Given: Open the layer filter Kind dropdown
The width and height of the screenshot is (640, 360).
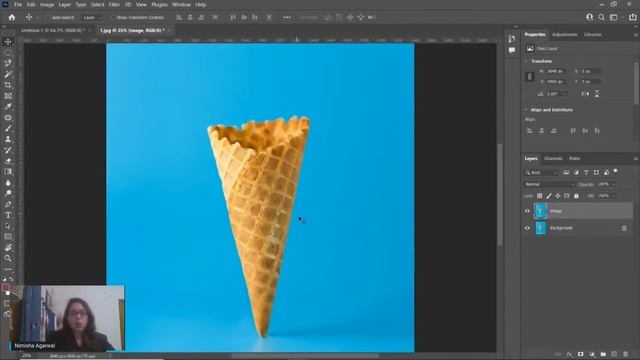Looking at the screenshot, I should click(541, 173).
